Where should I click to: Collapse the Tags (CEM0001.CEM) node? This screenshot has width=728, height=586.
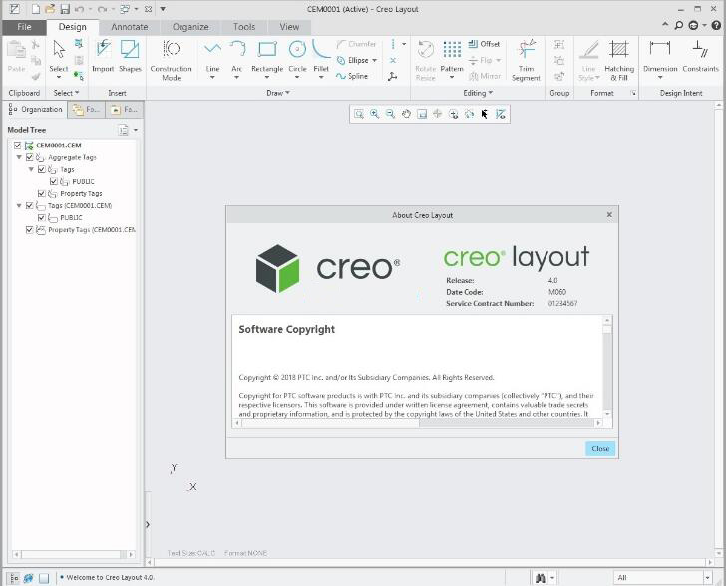coord(19,206)
